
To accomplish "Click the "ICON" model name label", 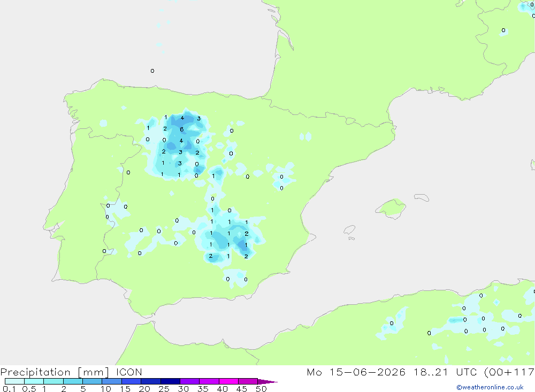I will 129,372.
